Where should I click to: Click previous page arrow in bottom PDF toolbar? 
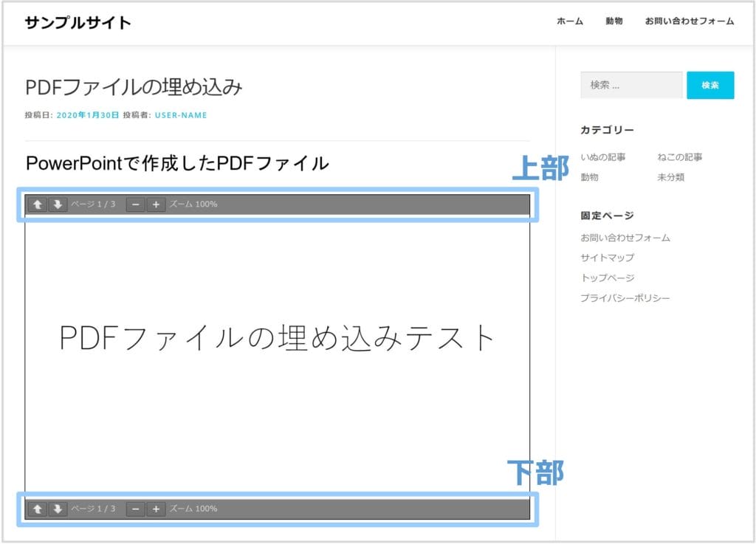(38, 509)
